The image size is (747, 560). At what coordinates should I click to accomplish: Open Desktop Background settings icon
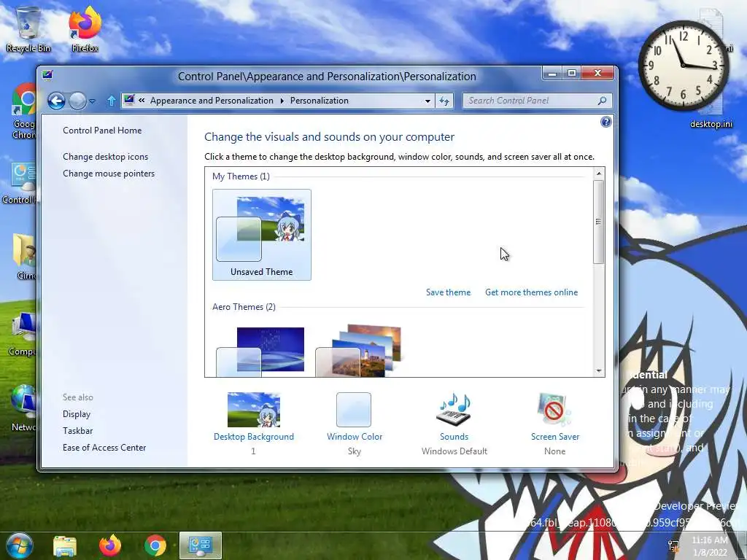253,410
